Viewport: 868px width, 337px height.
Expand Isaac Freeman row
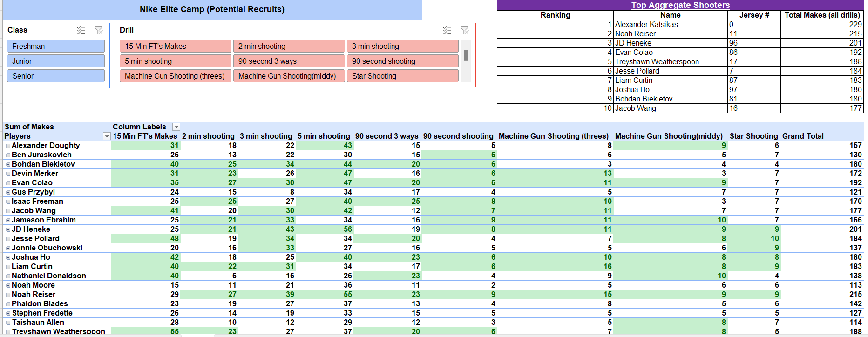point(8,202)
